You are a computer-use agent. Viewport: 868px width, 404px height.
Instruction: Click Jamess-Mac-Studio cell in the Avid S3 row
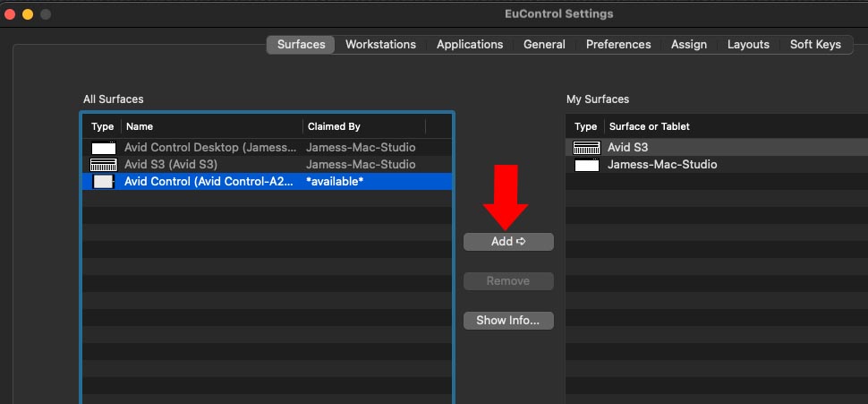(x=361, y=165)
